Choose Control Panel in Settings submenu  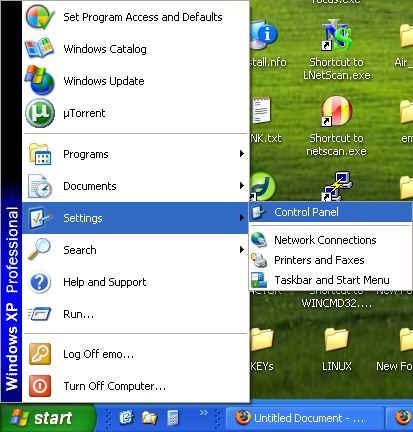point(330,212)
